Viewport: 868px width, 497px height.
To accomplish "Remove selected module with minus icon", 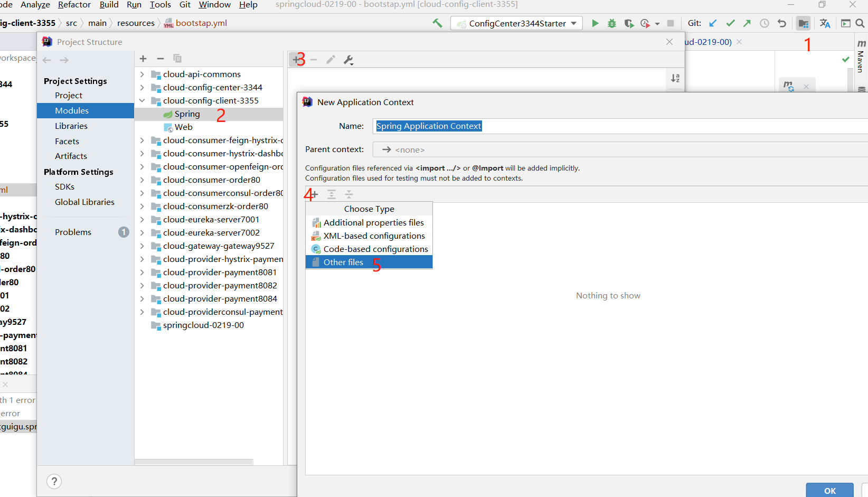I will click(x=161, y=59).
